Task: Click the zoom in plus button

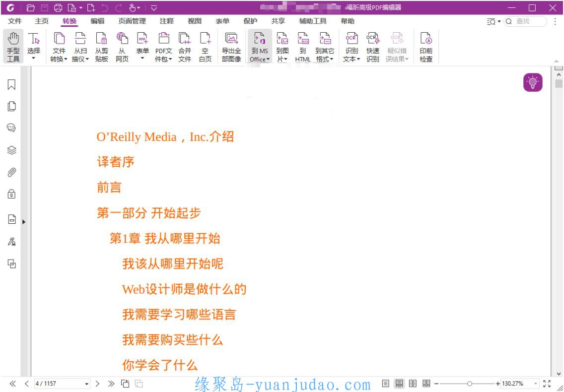Action: tap(498, 384)
